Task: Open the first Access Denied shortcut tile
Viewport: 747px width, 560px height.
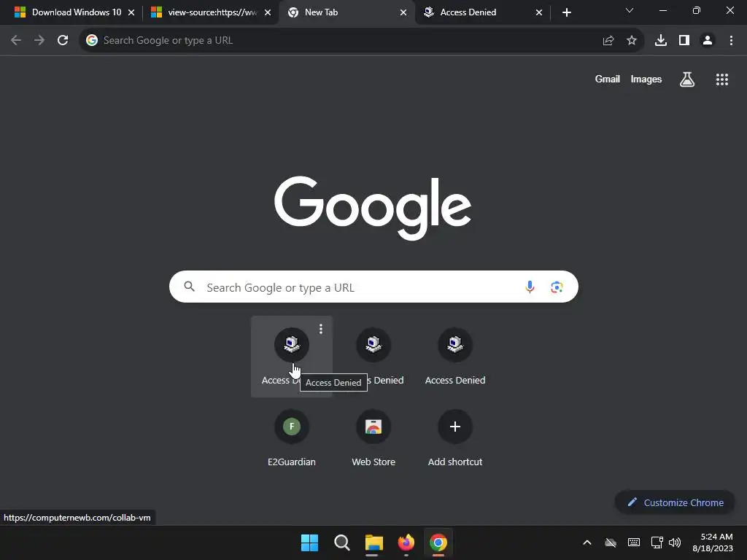Action: (292, 356)
